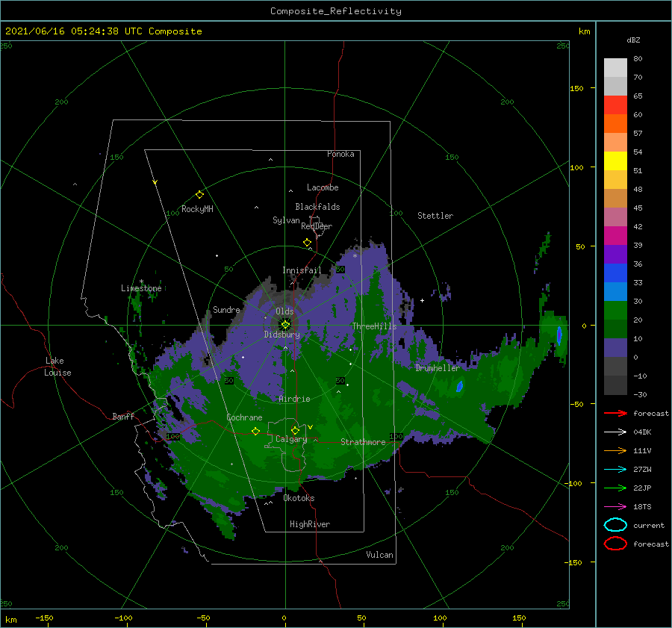
Task: Click the red color swatch for 65 dBZ
Action: [615, 105]
